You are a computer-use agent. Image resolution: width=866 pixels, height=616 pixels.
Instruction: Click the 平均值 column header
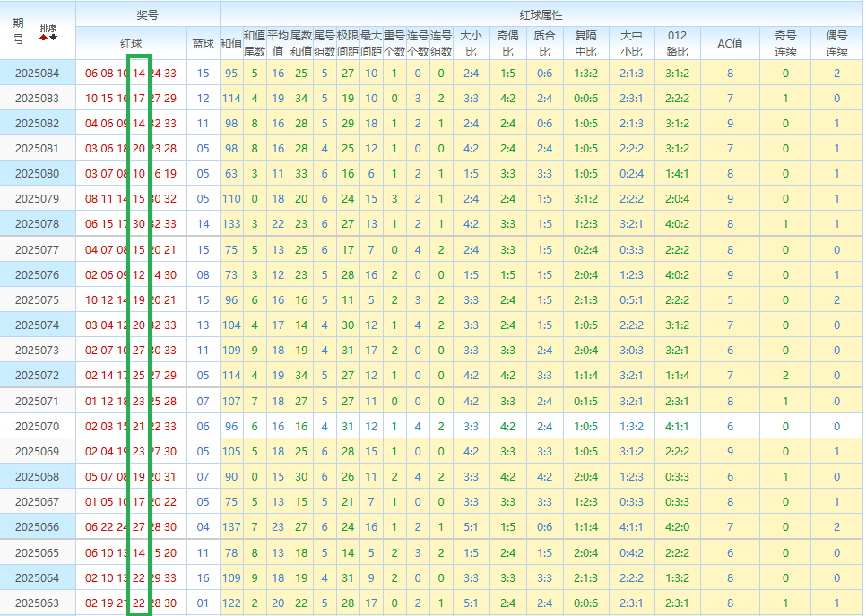coord(278,44)
